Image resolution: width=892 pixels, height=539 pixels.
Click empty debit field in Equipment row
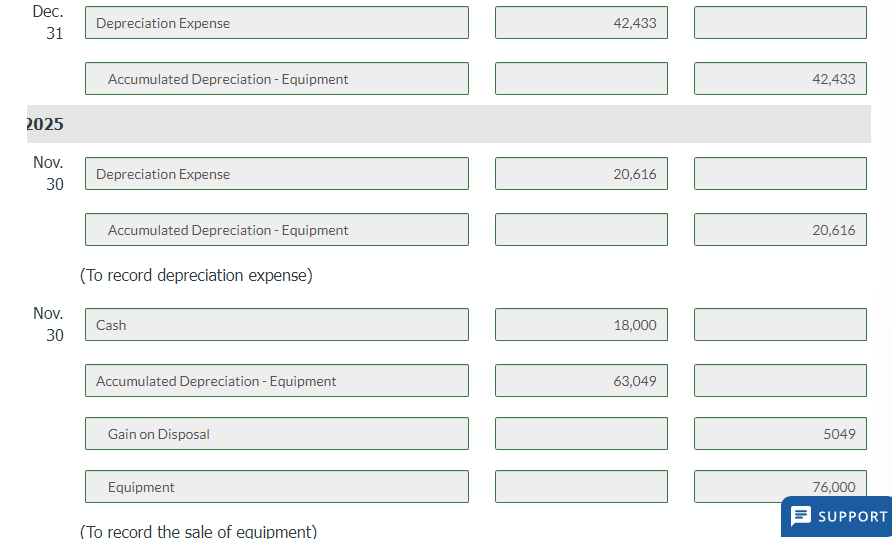tap(581, 487)
